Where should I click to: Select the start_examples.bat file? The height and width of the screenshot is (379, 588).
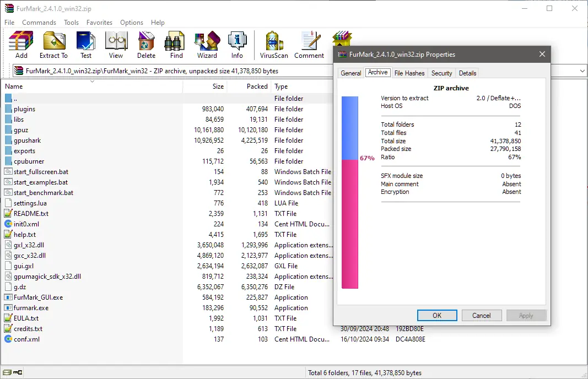coord(167,182)
